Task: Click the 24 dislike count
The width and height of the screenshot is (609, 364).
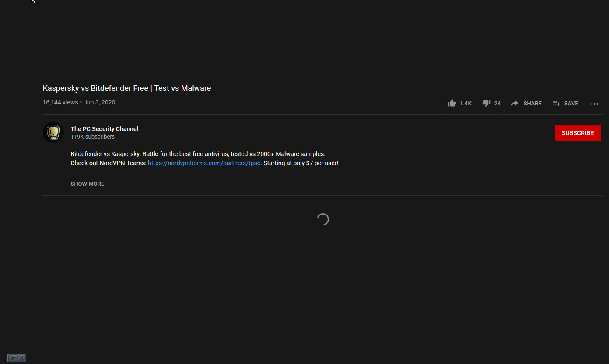Action: (x=497, y=104)
